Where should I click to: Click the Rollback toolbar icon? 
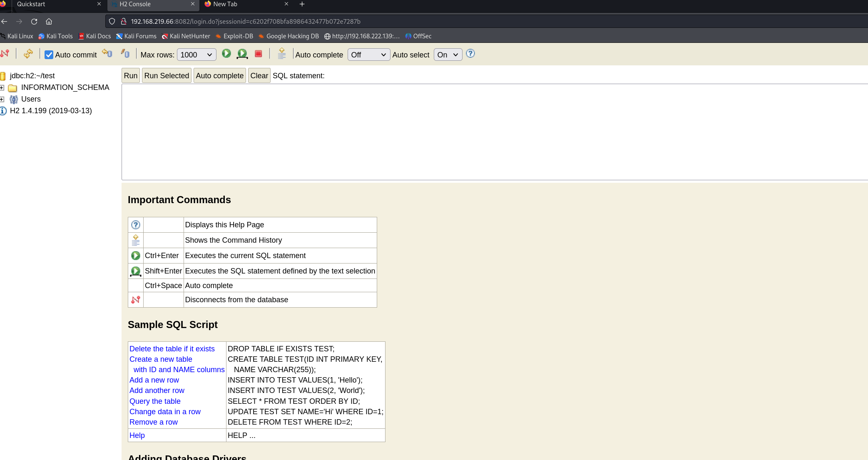[107, 53]
